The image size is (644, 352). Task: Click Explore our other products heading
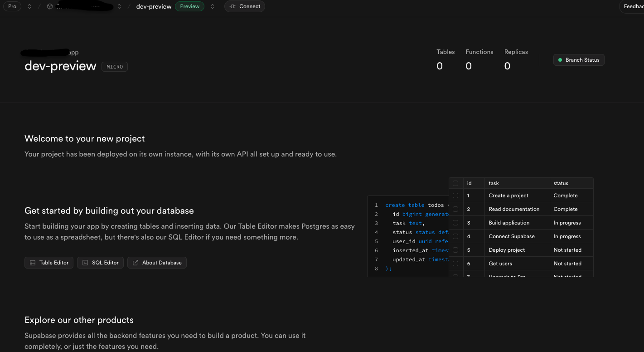(79, 320)
